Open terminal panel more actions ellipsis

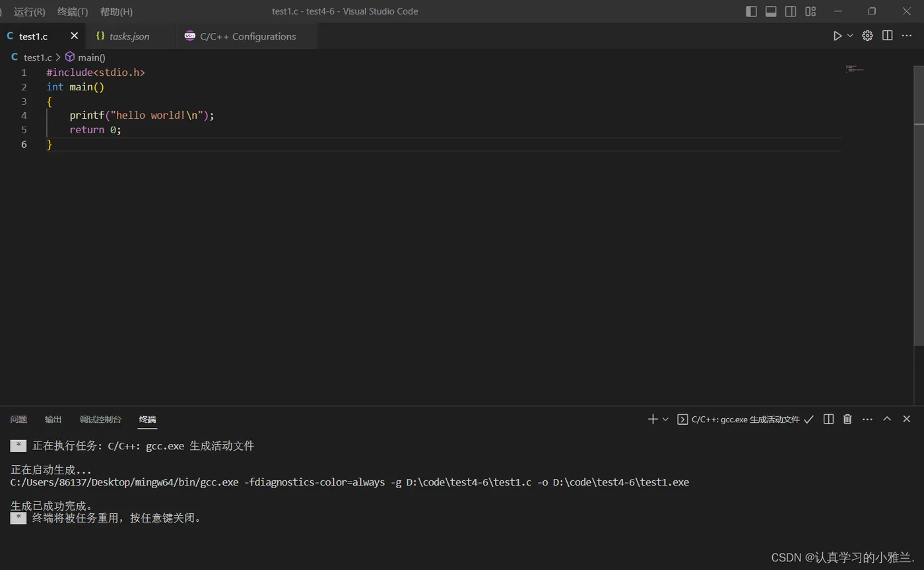[867, 419]
